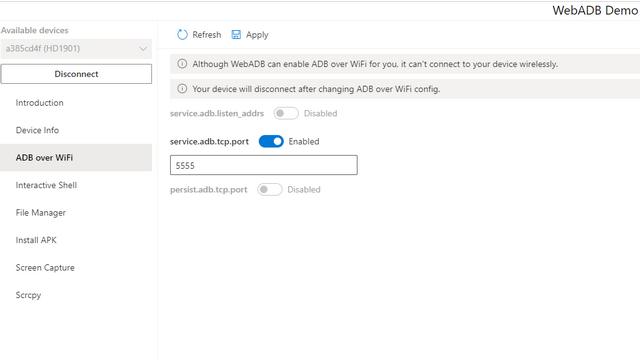This screenshot has width=640, height=360.
Task: Toggle the service.adb.listen_addrs switch
Action: point(286,113)
